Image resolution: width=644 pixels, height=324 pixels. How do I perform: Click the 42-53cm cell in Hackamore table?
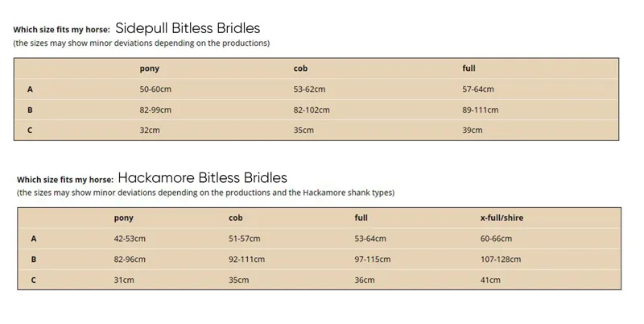click(130, 239)
